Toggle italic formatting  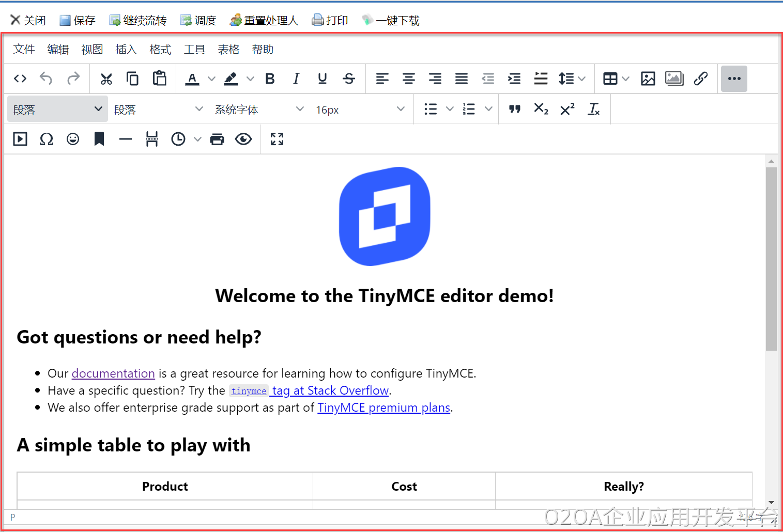tap(296, 79)
